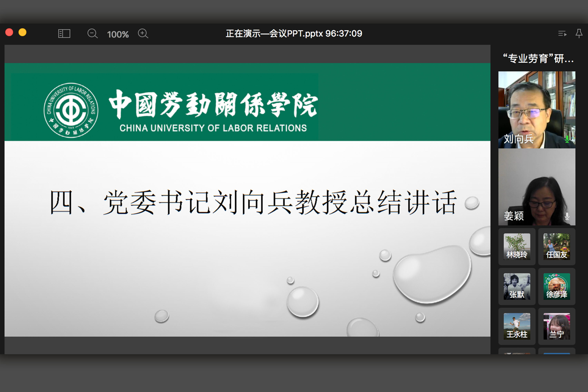Open 林晓玲's participant avatar
Image resolution: width=588 pixels, height=392 pixels.
click(517, 246)
